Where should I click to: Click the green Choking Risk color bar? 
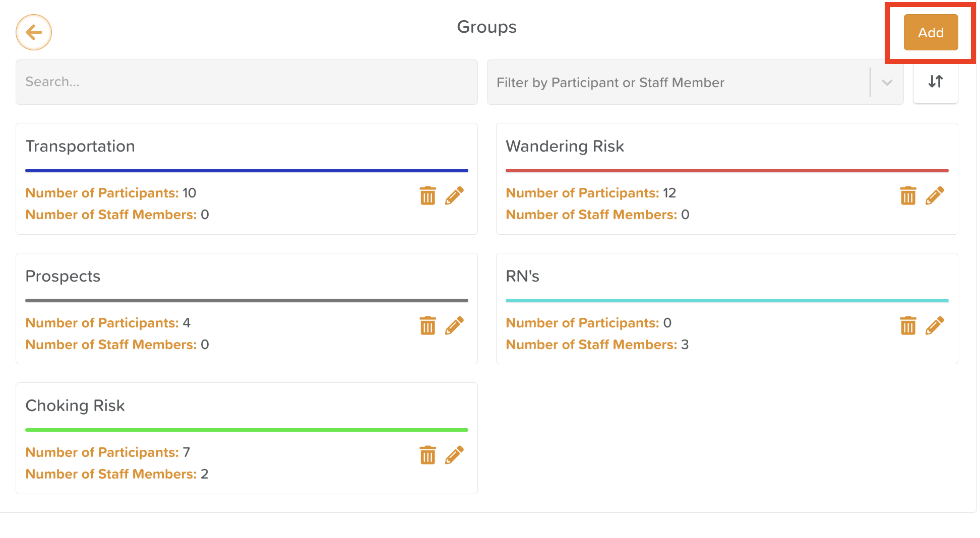(247, 430)
